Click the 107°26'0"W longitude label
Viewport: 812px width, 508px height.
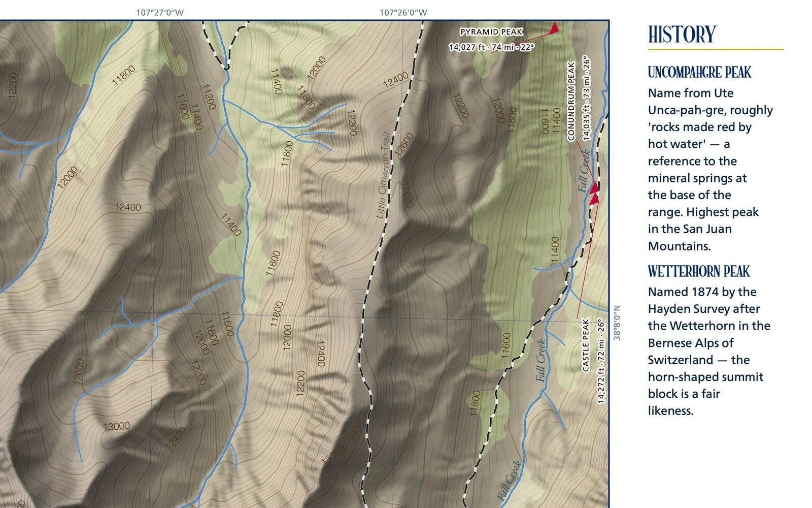click(x=403, y=13)
